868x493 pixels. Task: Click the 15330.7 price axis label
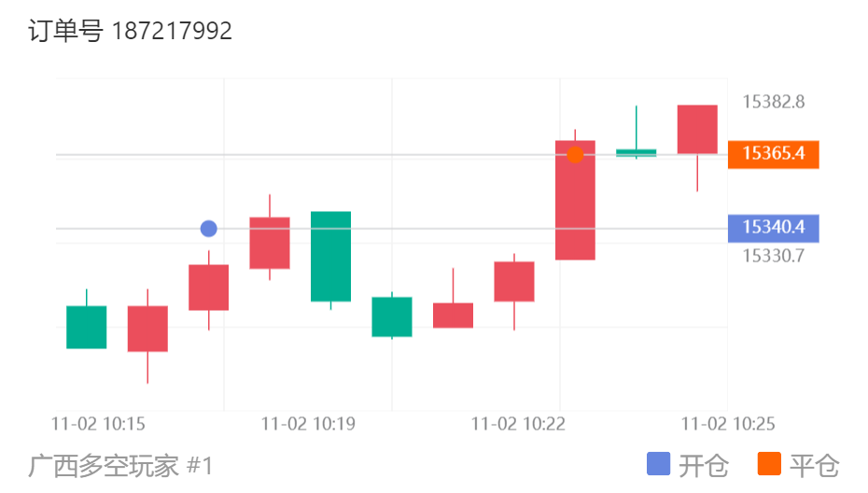773,255
